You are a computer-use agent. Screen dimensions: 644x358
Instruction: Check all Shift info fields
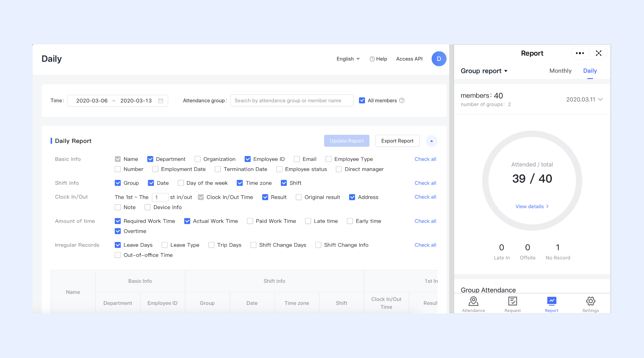[425, 183]
